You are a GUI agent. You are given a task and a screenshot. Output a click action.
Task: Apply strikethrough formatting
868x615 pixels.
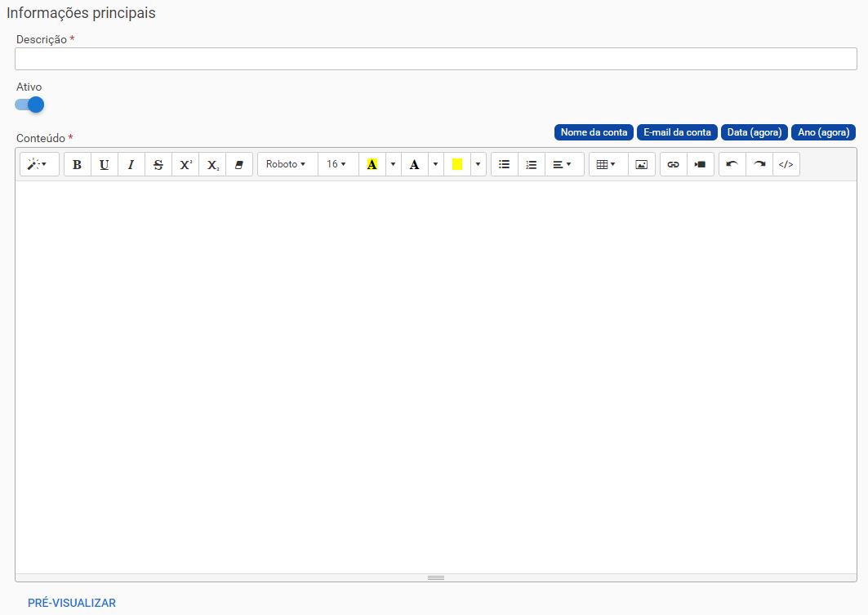tap(158, 164)
